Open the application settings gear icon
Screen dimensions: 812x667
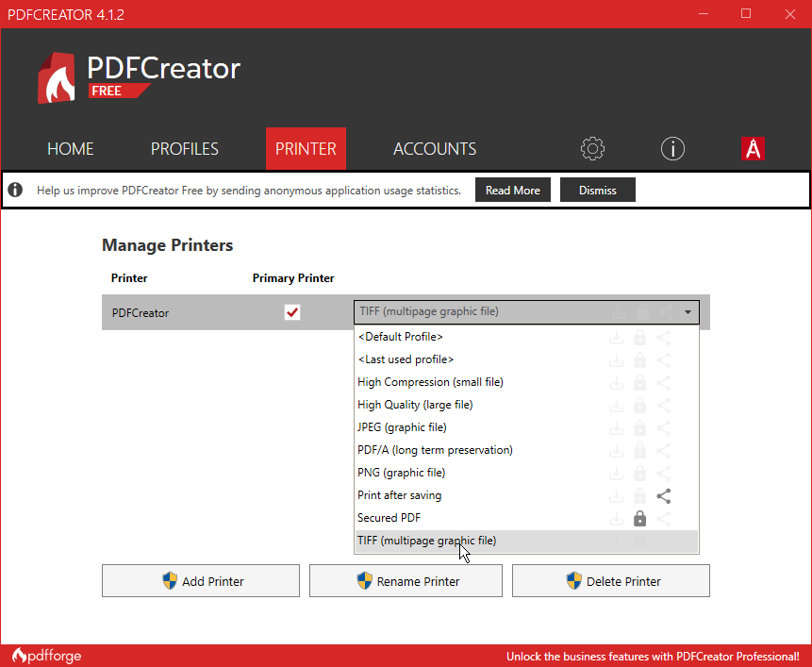(592, 148)
